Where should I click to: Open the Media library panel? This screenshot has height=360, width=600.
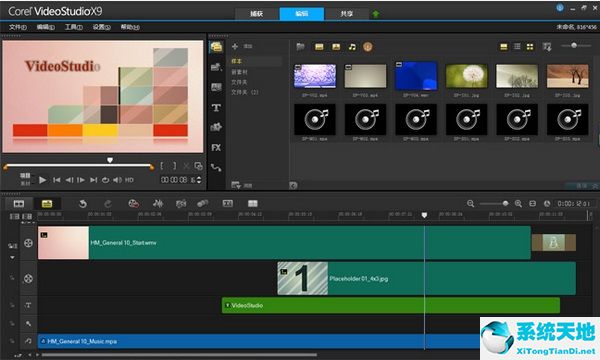216,47
